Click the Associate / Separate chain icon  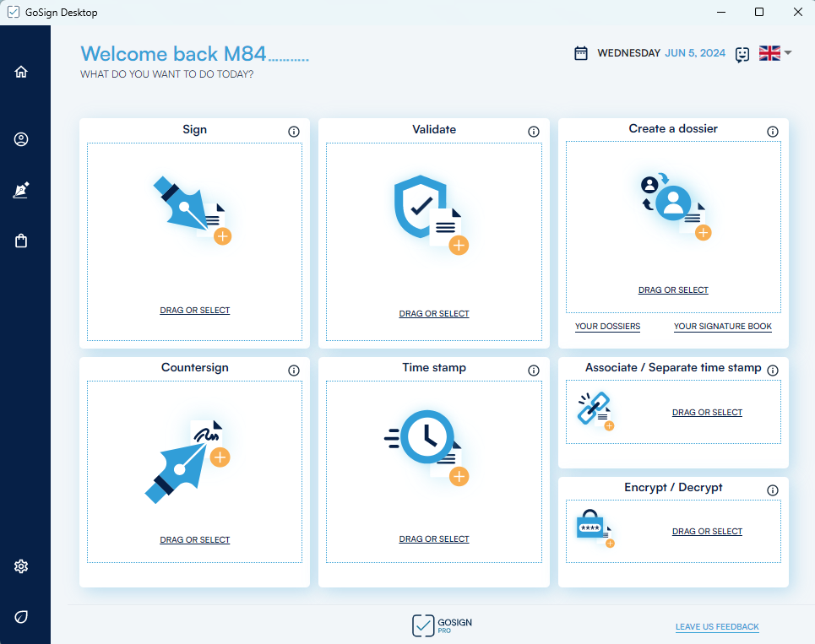(x=595, y=410)
